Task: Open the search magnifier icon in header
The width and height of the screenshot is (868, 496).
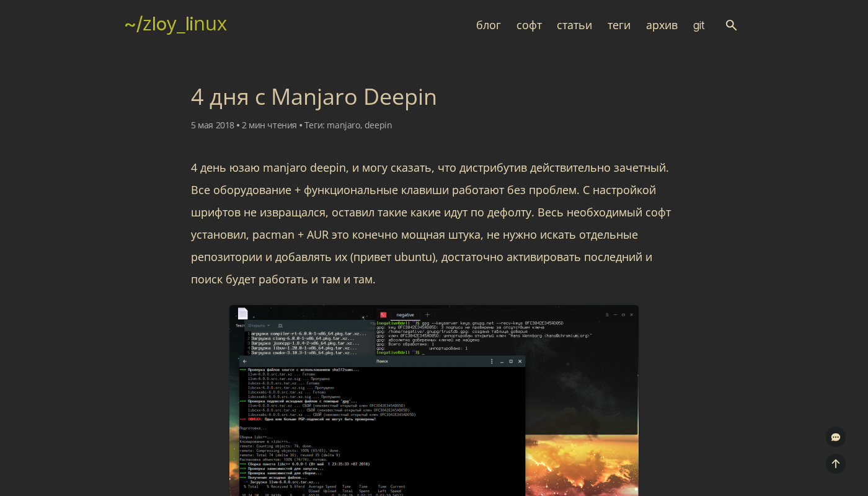Action: pyautogui.click(x=731, y=25)
